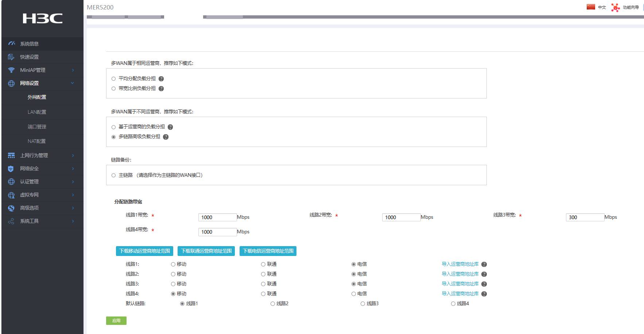The width and height of the screenshot is (644, 334).
Task: Set 线路2 carrier to 联通
Action: tap(263, 274)
